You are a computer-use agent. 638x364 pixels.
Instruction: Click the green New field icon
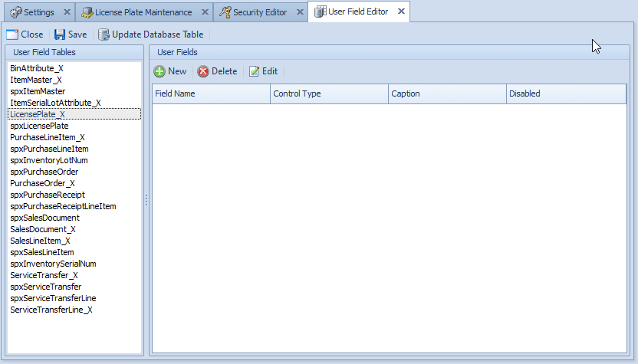[x=159, y=71]
